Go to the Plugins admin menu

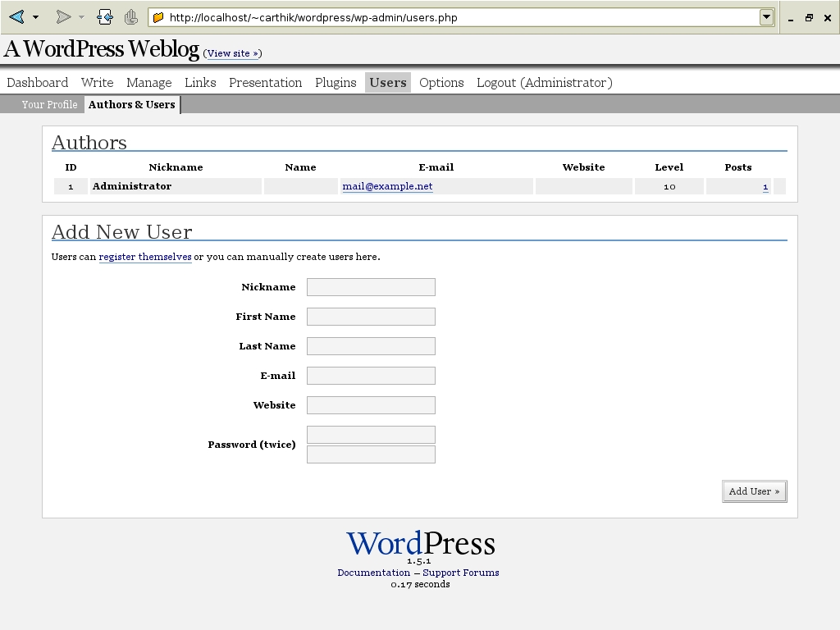click(336, 82)
